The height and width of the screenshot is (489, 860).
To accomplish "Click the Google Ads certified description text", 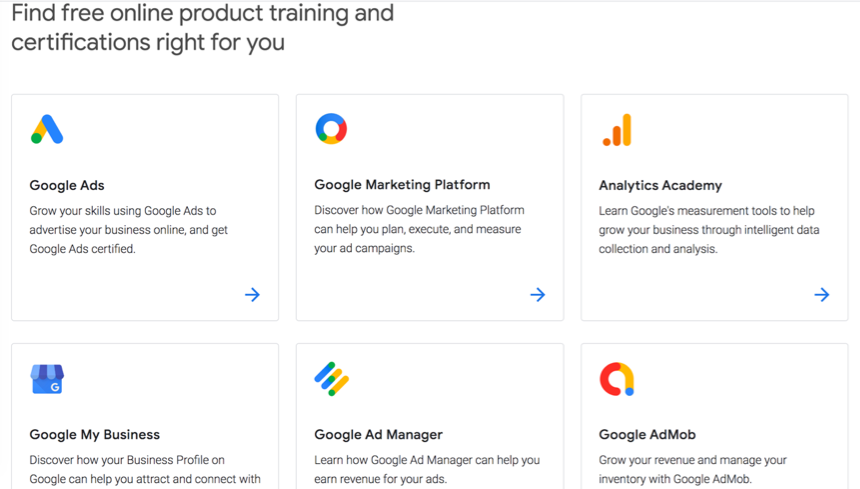I will pyautogui.click(x=128, y=230).
